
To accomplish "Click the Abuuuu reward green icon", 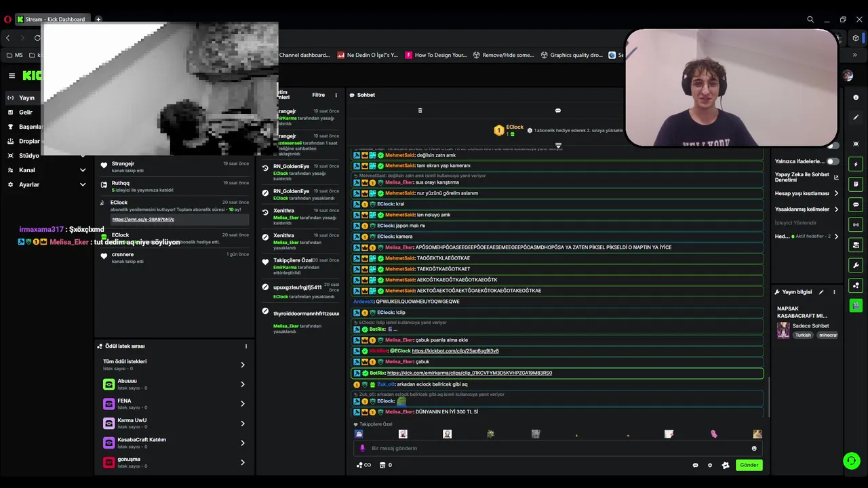I will tap(108, 384).
